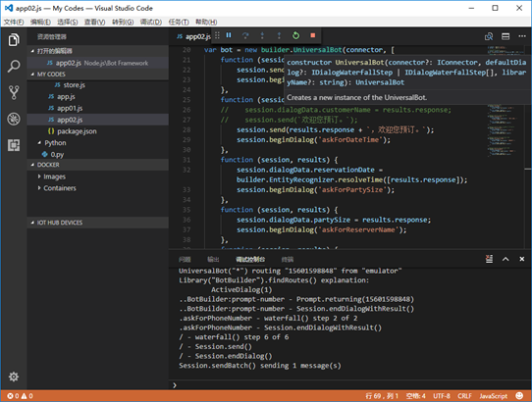Screen dimensions: 532x402
Task: Pause the debug session
Action: (229, 35)
